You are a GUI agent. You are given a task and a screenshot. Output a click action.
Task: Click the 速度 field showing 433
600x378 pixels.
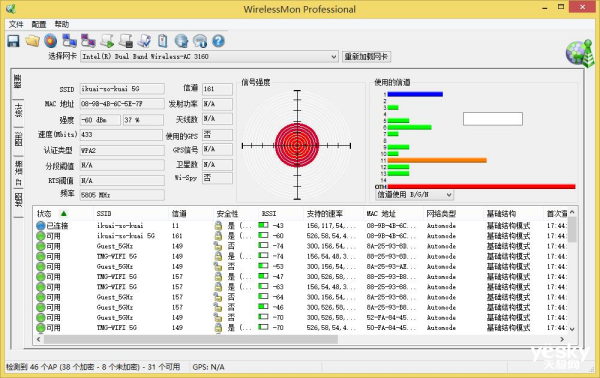pyautogui.click(x=121, y=135)
